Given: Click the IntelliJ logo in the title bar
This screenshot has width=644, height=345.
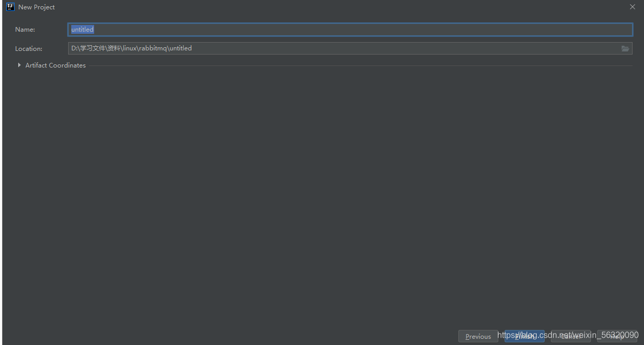Looking at the screenshot, I should click(x=10, y=7).
